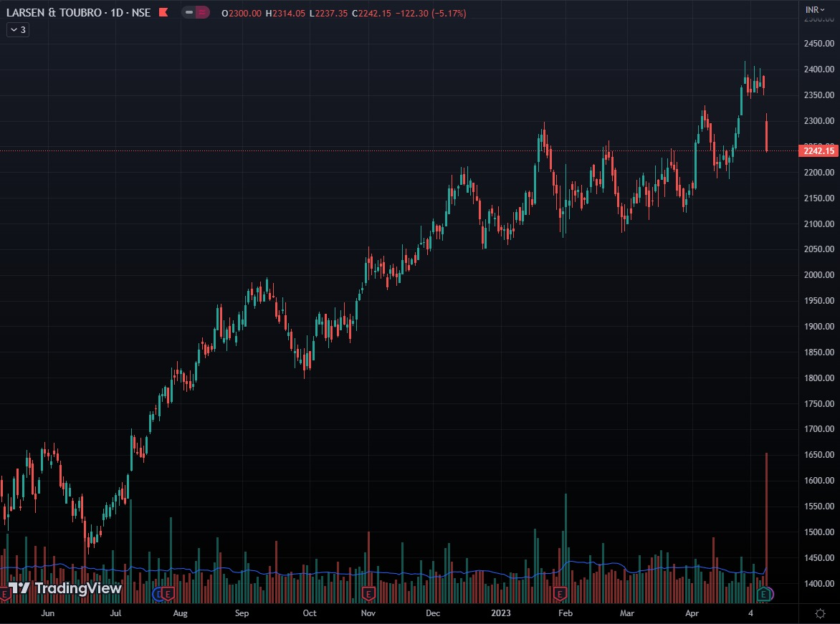Click the Larsen & Toubro symbol title
This screenshot has width=840, height=624.
(78, 12)
